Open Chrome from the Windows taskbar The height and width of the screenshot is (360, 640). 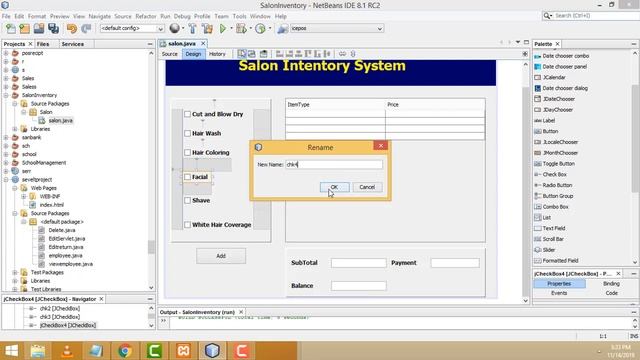point(125,351)
